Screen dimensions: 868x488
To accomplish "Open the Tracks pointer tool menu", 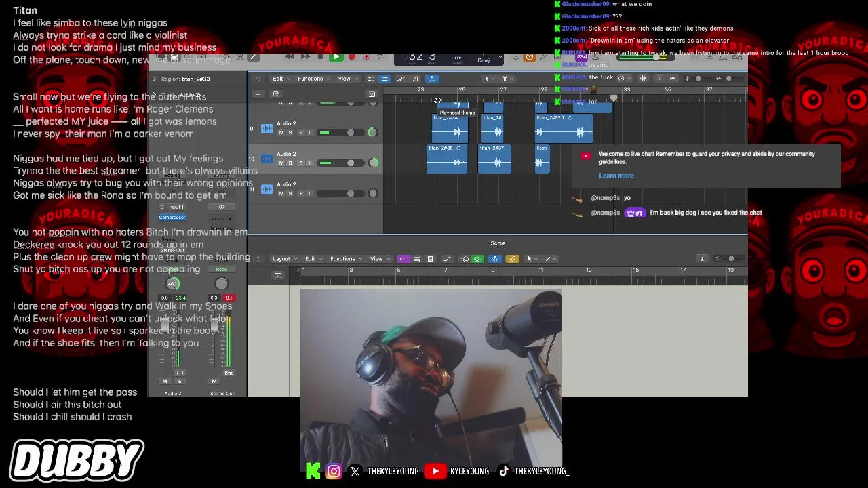I will pos(489,79).
